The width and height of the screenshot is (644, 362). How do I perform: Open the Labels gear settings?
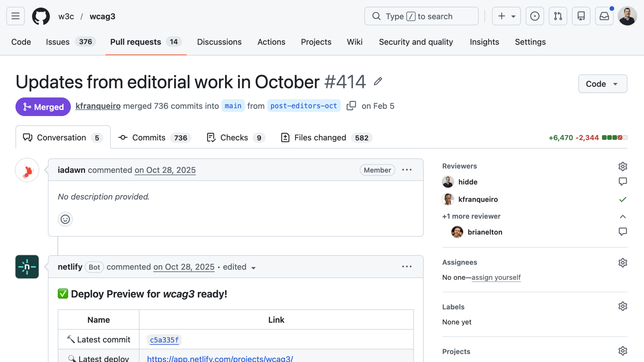pyautogui.click(x=622, y=306)
